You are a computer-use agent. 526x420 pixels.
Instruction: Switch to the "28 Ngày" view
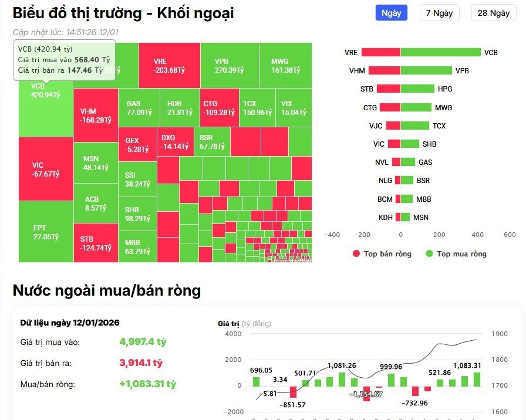[x=493, y=13]
